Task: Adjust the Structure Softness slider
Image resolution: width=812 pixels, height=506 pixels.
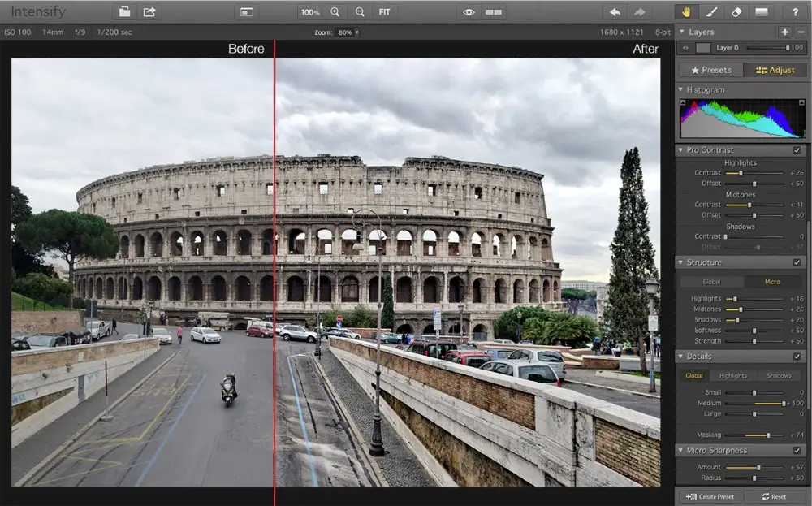Action: point(754,331)
